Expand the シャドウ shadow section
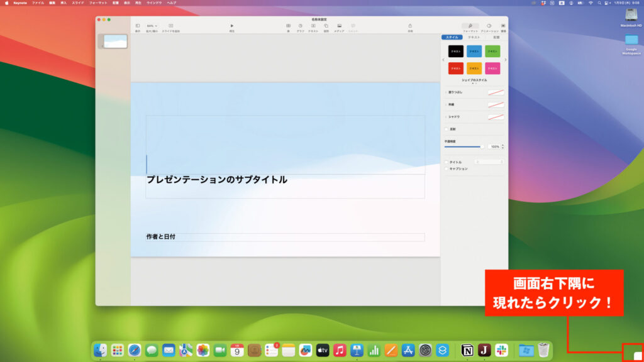Viewport: 644px width, 362px height. 446,117
